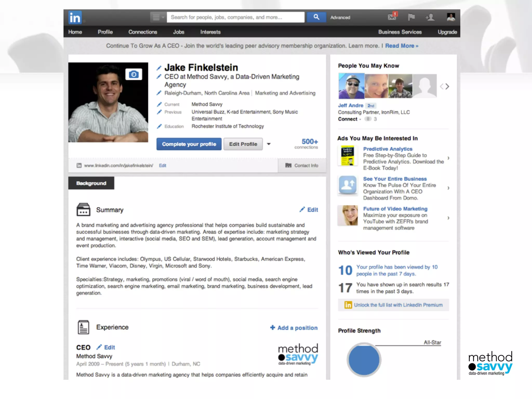This screenshot has height=399, width=532.
Task: Click the pencil icon beside the headline
Action: click(159, 77)
